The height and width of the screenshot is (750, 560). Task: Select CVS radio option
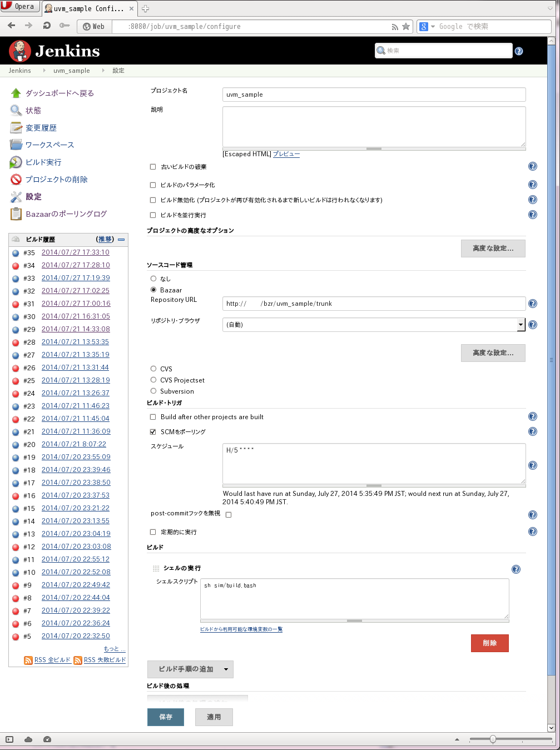(x=153, y=369)
